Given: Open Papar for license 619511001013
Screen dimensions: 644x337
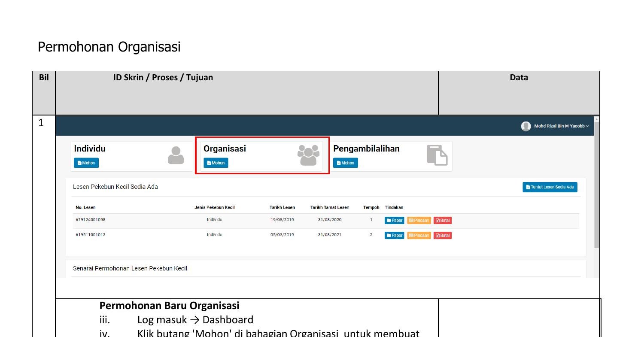Looking at the screenshot, I should point(394,235).
